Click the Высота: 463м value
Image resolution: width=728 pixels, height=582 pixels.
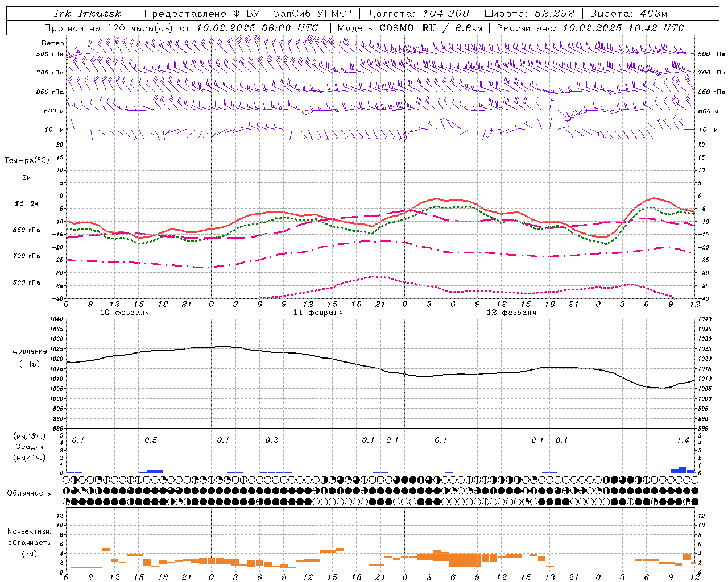pos(628,14)
